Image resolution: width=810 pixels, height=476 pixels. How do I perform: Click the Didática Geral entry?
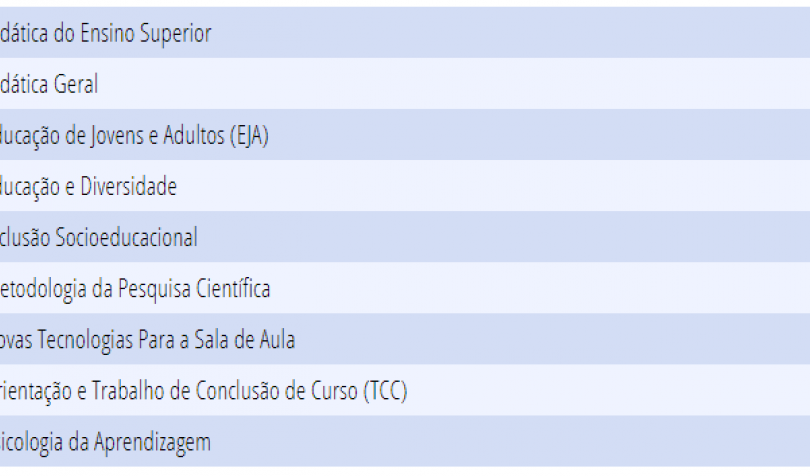[405, 84]
